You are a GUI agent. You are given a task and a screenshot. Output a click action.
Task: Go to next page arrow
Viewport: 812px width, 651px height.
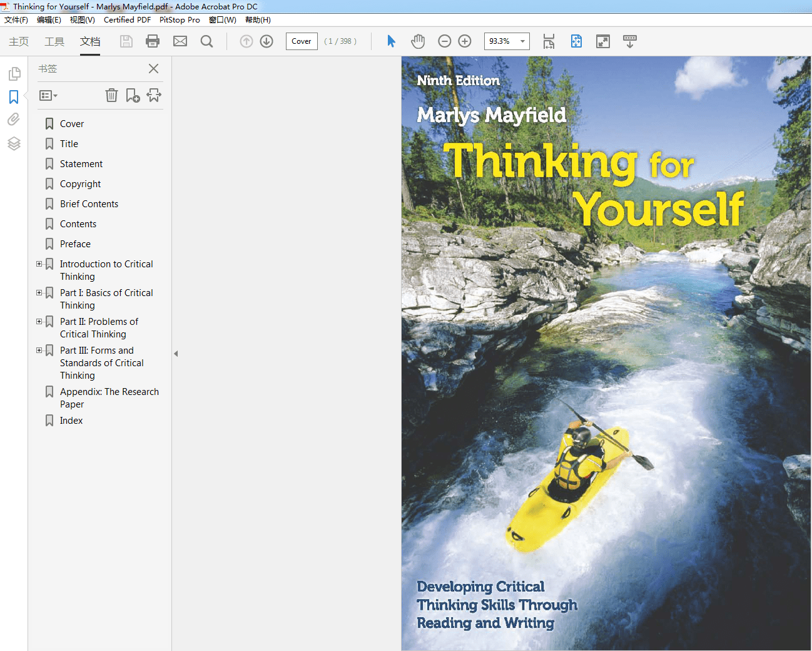tap(266, 41)
